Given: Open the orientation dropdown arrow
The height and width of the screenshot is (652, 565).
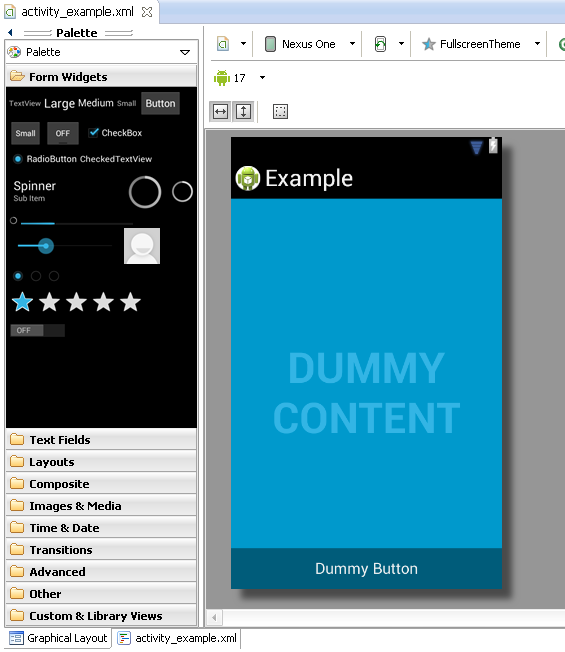Looking at the screenshot, I should click(x=401, y=43).
